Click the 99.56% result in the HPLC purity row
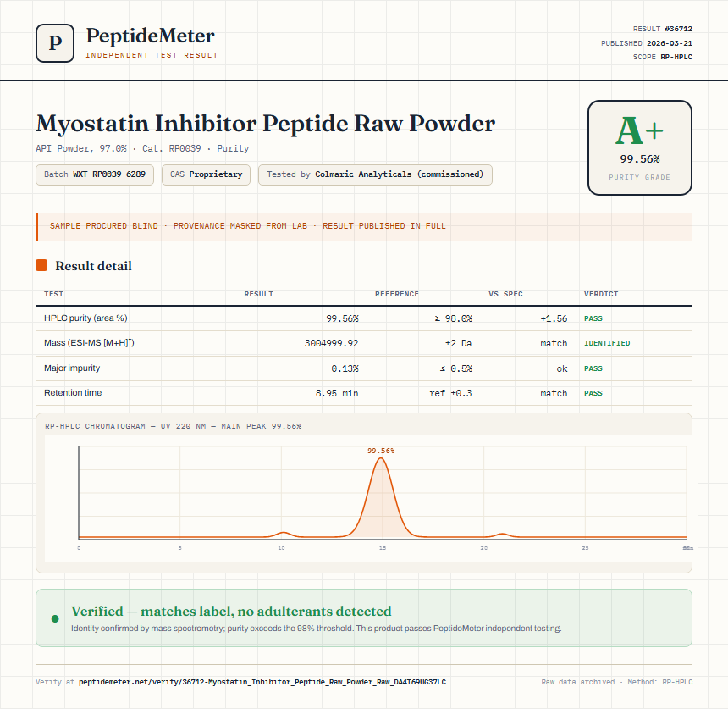 (342, 318)
